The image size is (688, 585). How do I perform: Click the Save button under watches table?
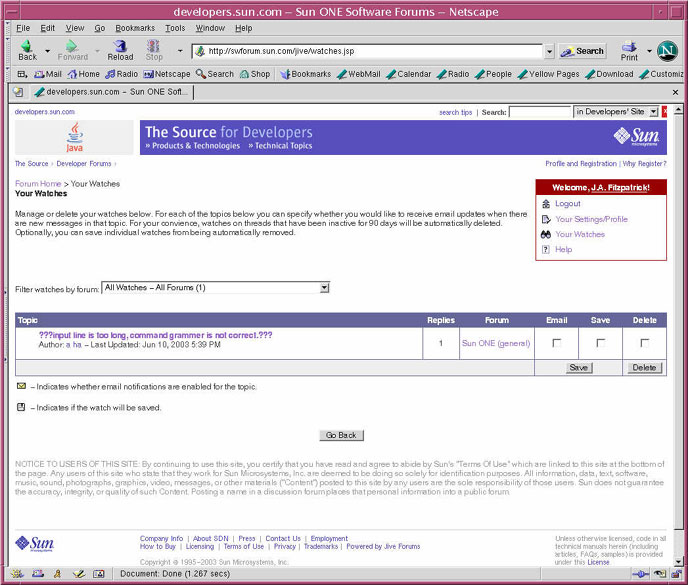[578, 368]
